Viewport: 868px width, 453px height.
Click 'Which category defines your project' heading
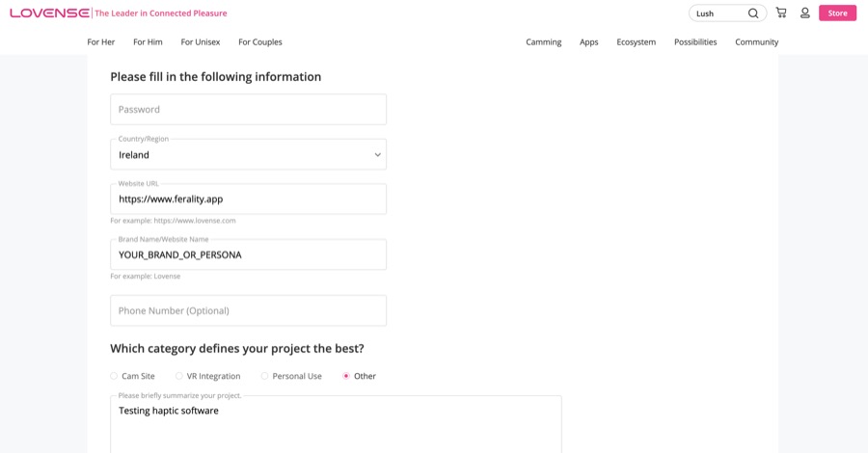pos(237,349)
